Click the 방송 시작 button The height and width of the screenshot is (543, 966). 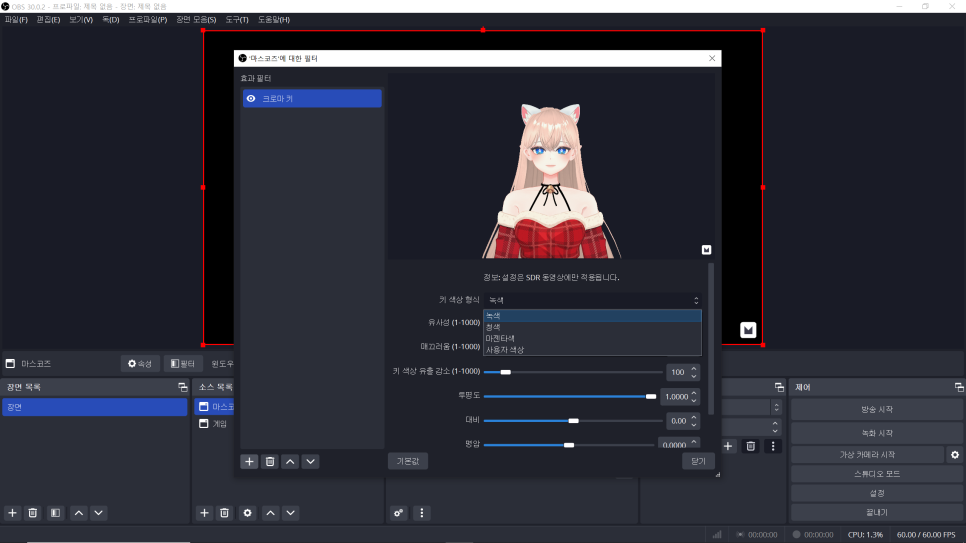coord(877,409)
